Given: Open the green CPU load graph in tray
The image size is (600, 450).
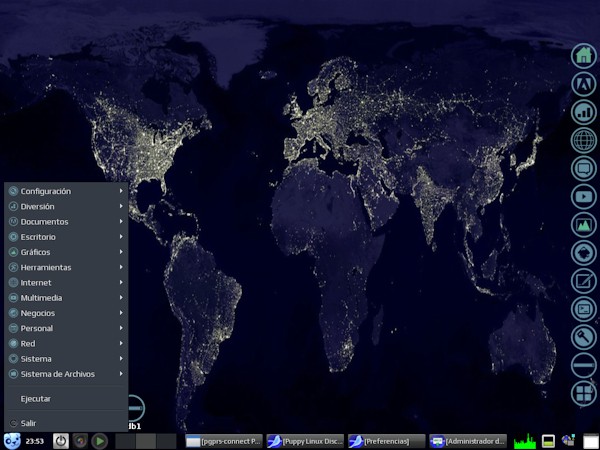Looking at the screenshot, I should pos(525,441).
